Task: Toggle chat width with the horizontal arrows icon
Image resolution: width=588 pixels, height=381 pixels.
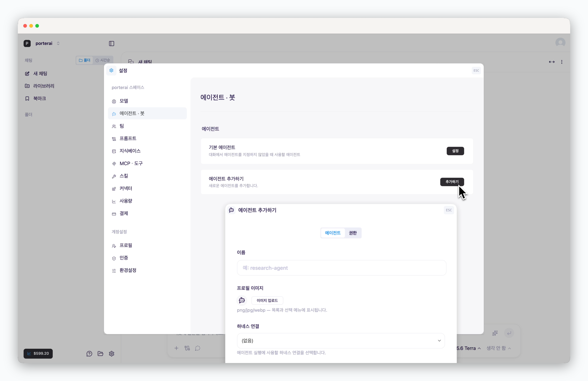Action: coord(552,62)
